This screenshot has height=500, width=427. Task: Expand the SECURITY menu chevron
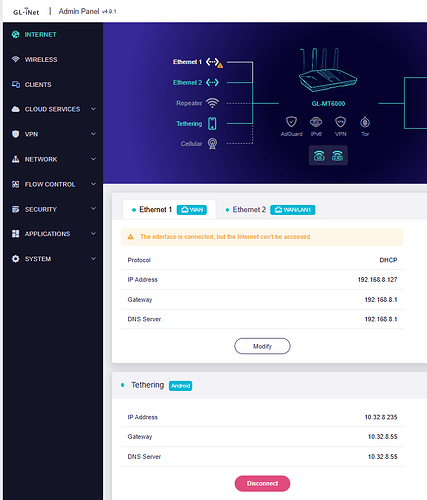pos(93,209)
